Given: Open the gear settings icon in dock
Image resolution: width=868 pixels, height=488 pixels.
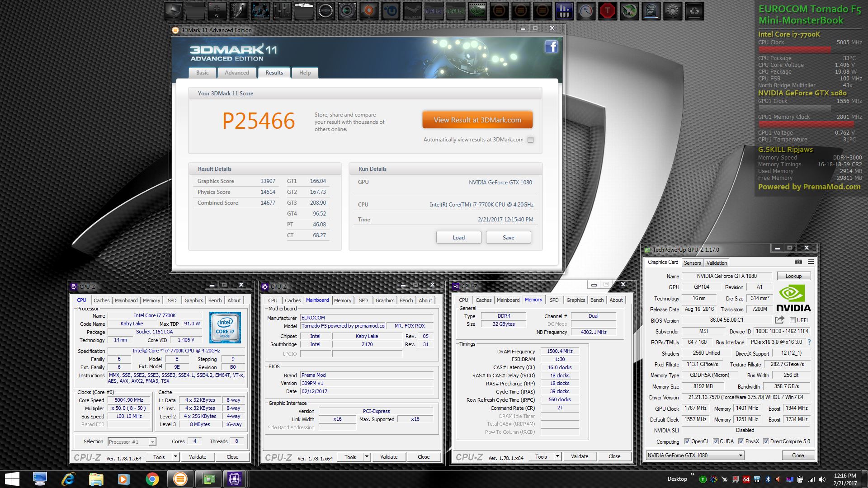Looking at the screenshot, I should coord(672,11).
